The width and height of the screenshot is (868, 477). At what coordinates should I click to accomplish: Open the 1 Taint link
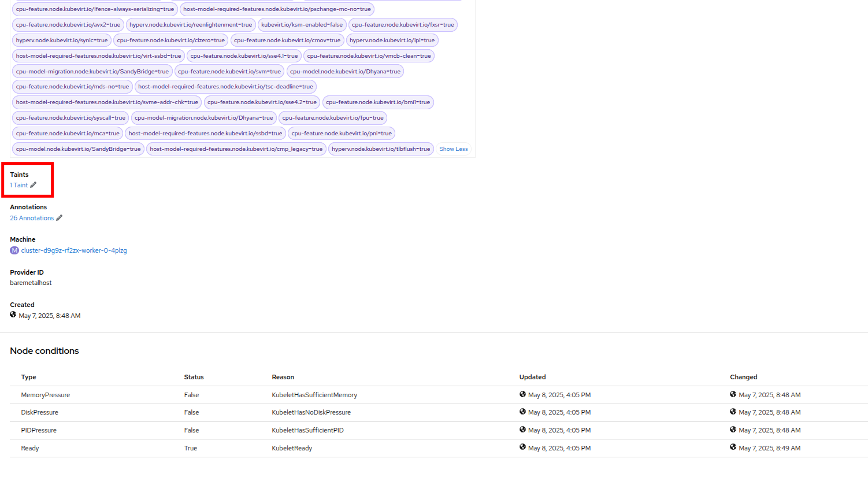(18, 186)
